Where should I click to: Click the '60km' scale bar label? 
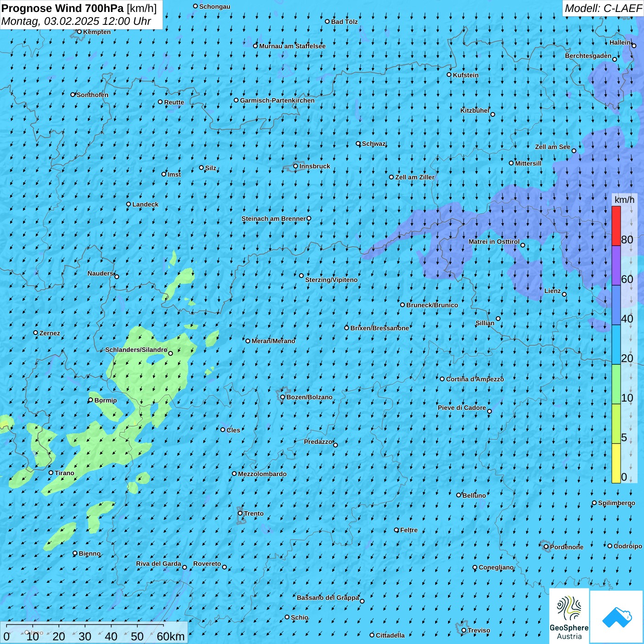click(x=171, y=637)
